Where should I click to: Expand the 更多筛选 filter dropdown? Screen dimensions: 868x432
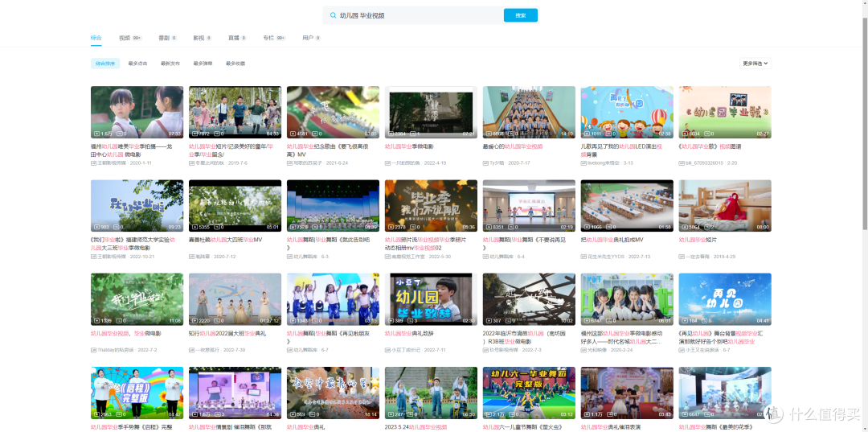click(x=755, y=63)
